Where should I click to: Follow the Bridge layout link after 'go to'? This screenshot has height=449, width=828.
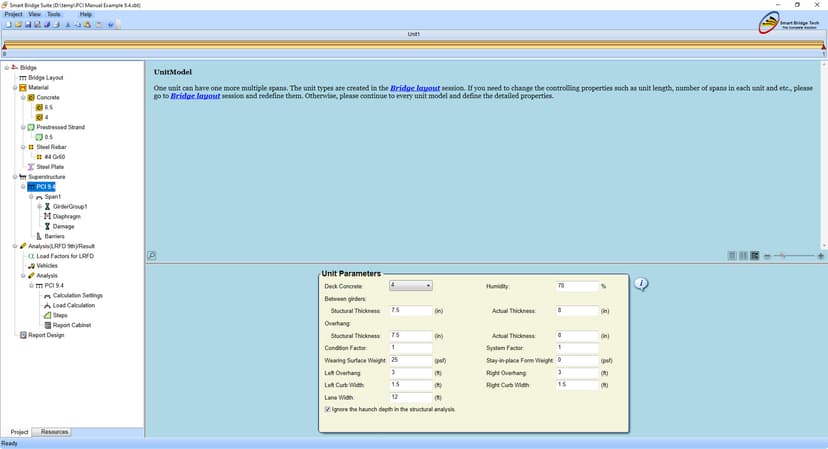pos(195,96)
